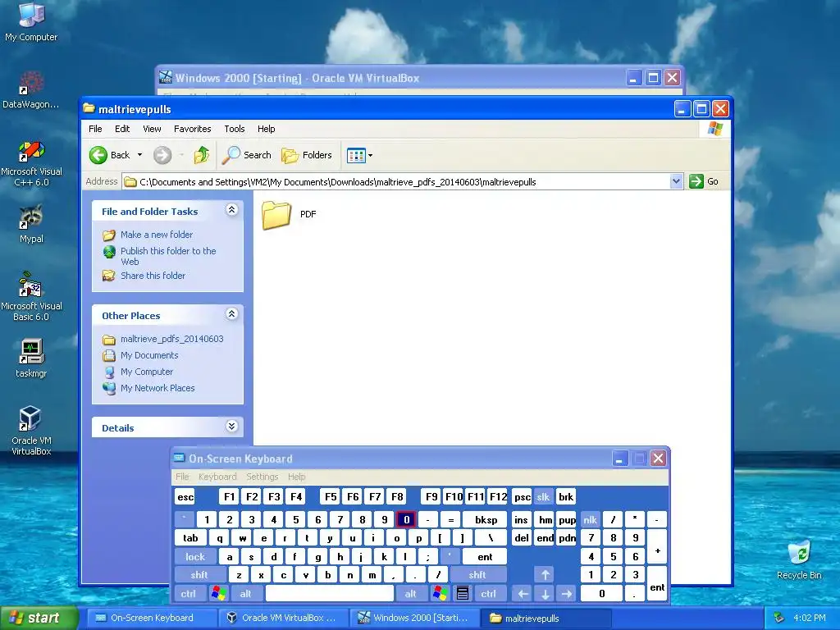Click the right arrow key on keyboard
The image size is (840, 630).
click(567, 594)
